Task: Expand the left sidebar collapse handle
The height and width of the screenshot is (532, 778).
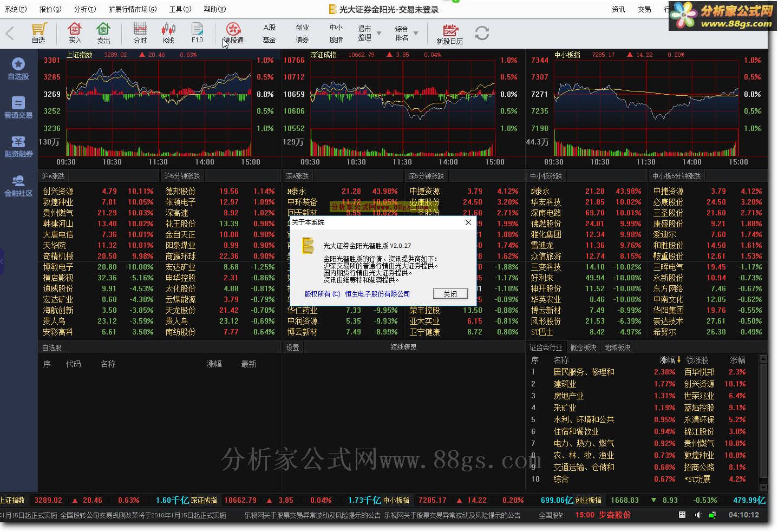Action: (x=2, y=261)
